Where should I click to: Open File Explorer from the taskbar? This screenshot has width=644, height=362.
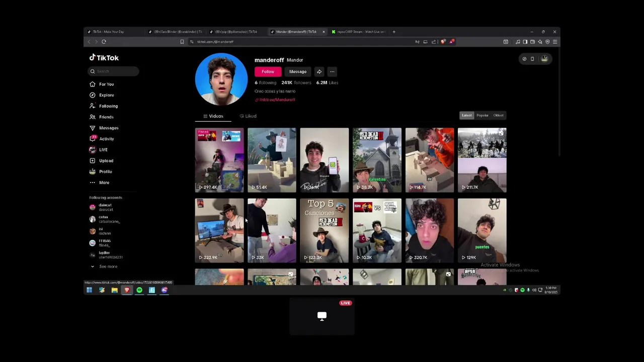coord(115,290)
